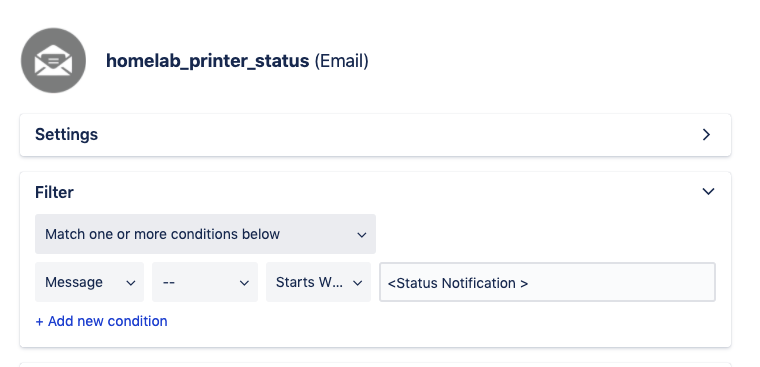Image resolution: width=760 pixels, height=367 pixels.
Task: Click into the "<Status Notification >" text field
Action: (x=547, y=282)
